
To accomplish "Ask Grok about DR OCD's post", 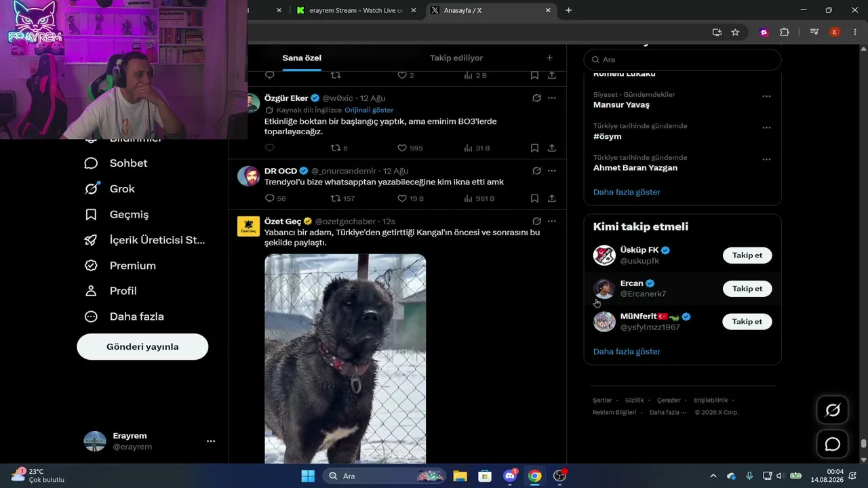I will click(x=536, y=171).
